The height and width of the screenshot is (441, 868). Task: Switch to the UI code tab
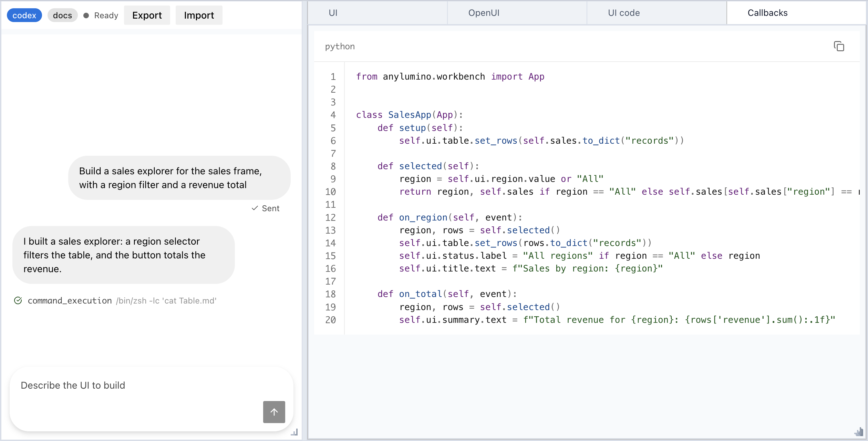click(657, 13)
